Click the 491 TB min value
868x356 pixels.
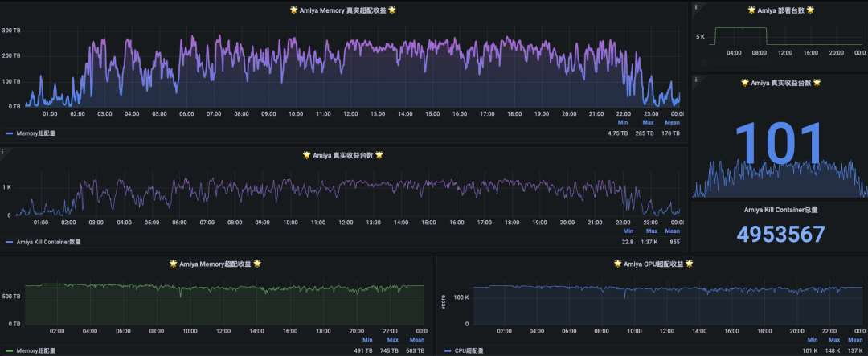(364, 350)
